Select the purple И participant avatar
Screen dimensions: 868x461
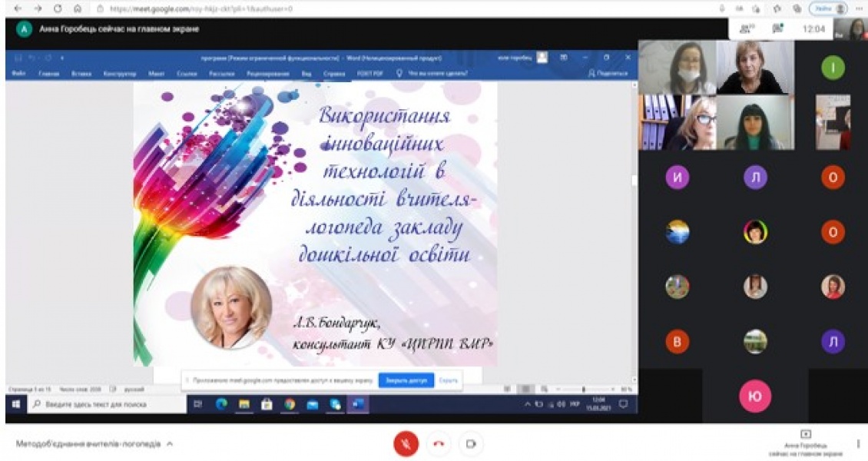[x=677, y=177]
